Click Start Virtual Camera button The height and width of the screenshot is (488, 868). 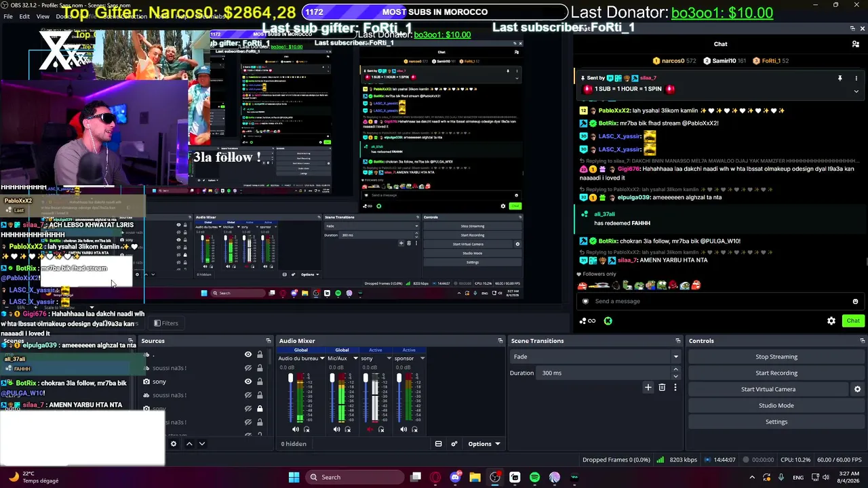click(x=768, y=389)
